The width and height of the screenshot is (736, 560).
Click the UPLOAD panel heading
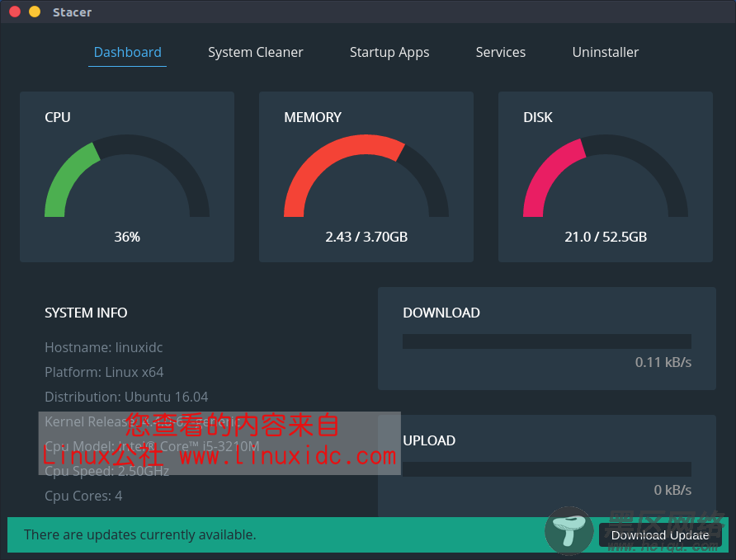tap(429, 441)
